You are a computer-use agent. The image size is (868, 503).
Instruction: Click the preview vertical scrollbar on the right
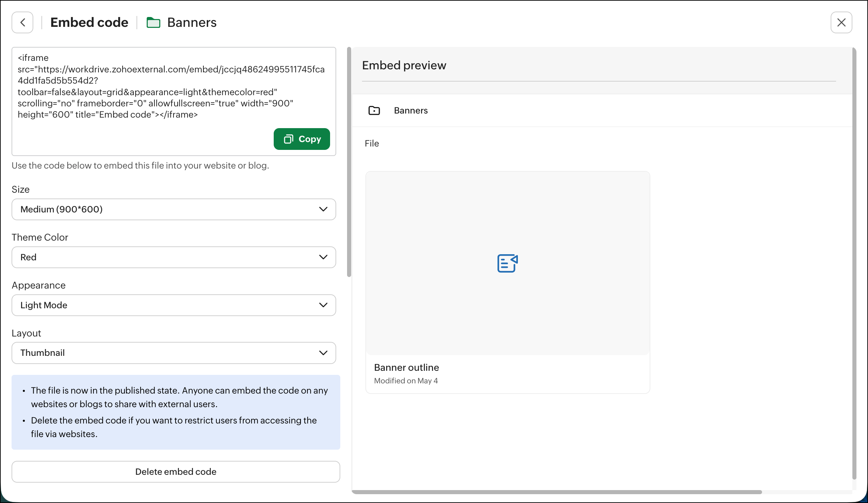click(x=854, y=264)
